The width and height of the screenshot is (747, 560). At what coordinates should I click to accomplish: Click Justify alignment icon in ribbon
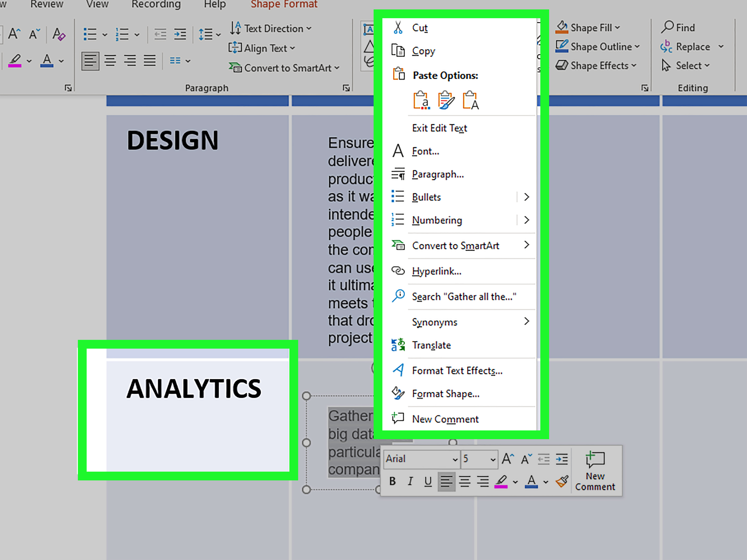click(x=150, y=61)
